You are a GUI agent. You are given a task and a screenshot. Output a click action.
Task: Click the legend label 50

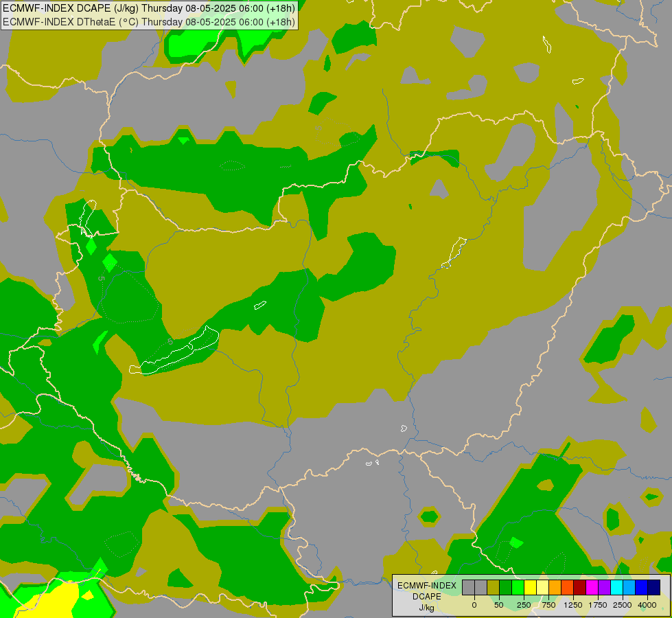[499, 605]
